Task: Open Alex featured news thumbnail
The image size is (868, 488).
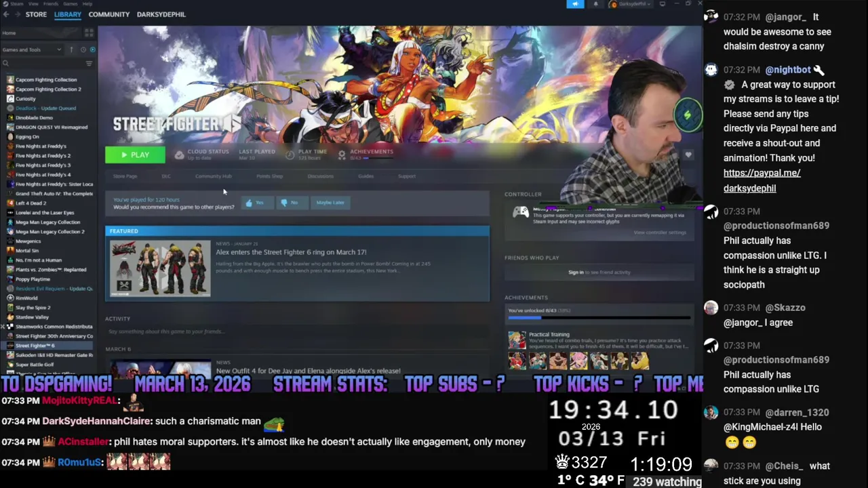Action: coord(160,268)
